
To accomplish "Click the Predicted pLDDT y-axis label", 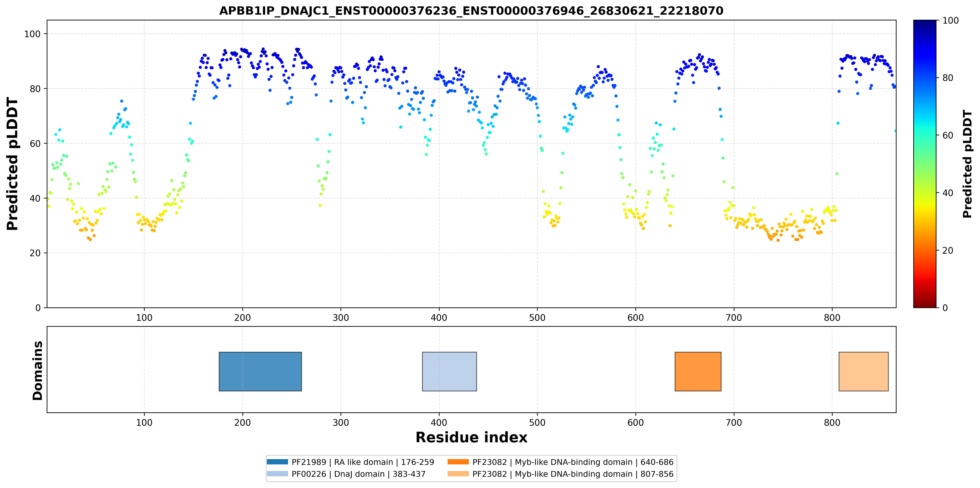I will click(12, 164).
